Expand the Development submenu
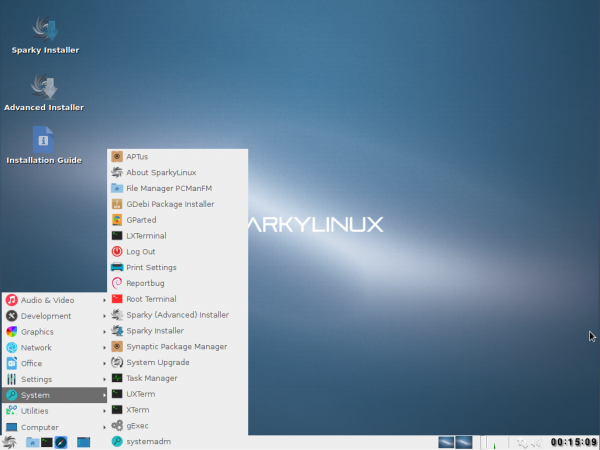Screen dimensions: 600x450 coord(55,316)
